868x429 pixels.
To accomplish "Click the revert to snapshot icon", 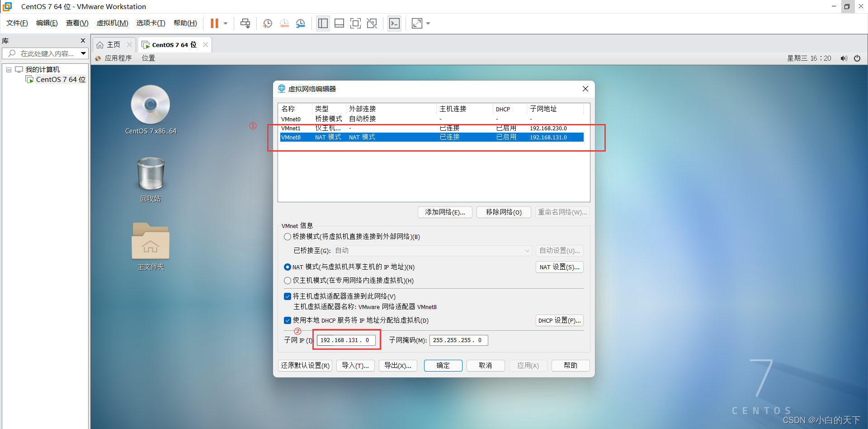I will click(x=284, y=23).
